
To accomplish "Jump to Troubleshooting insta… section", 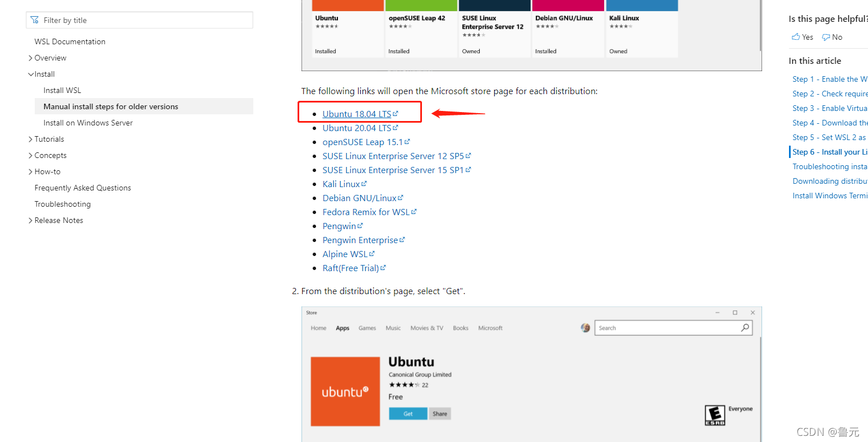I will tap(830, 166).
